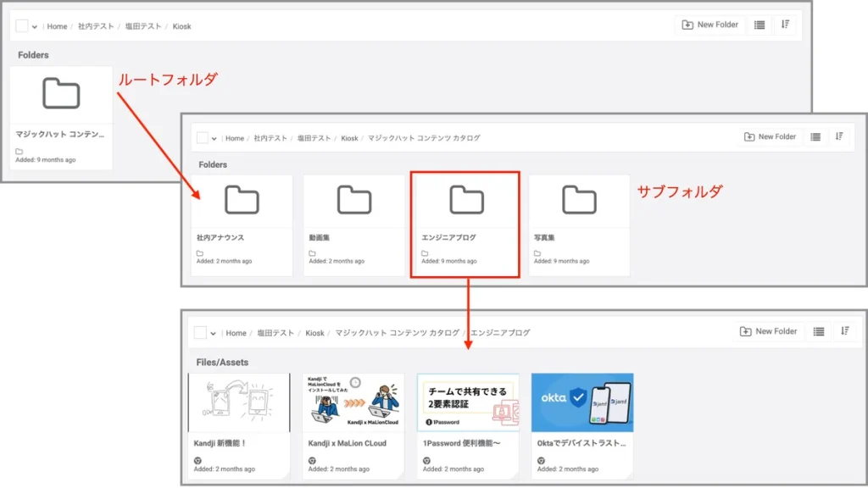The width and height of the screenshot is (868, 488).
Task: Expand selection dropdown arrow in middle Folders panel
Action: click(214, 138)
